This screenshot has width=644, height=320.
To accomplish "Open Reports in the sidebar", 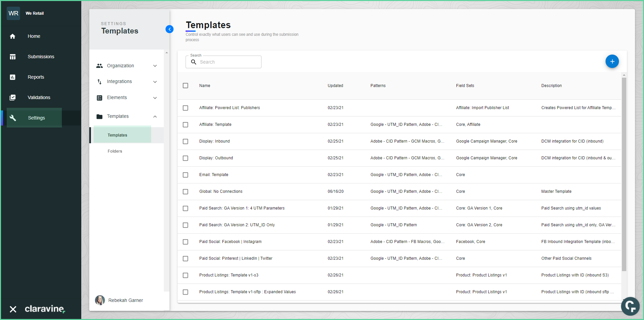I will (36, 77).
